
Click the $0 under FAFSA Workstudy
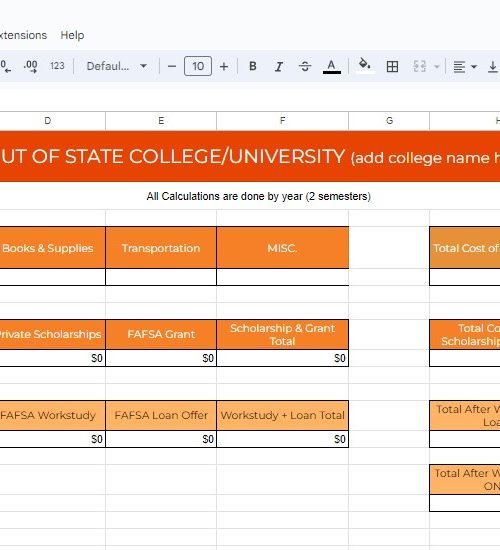pos(52,439)
